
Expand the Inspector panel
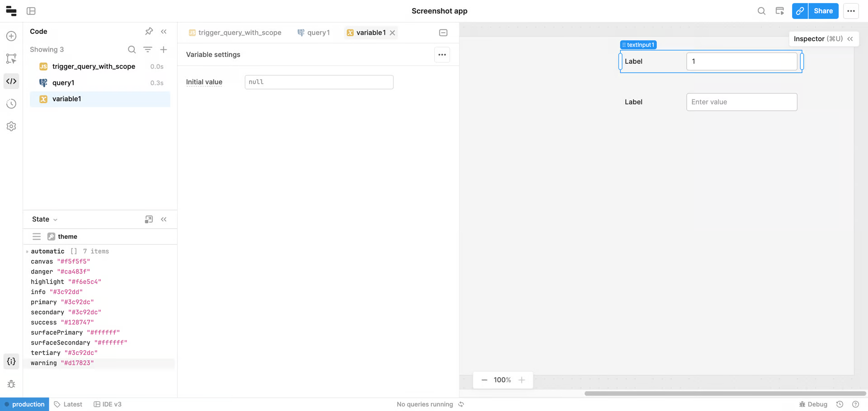coord(850,39)
